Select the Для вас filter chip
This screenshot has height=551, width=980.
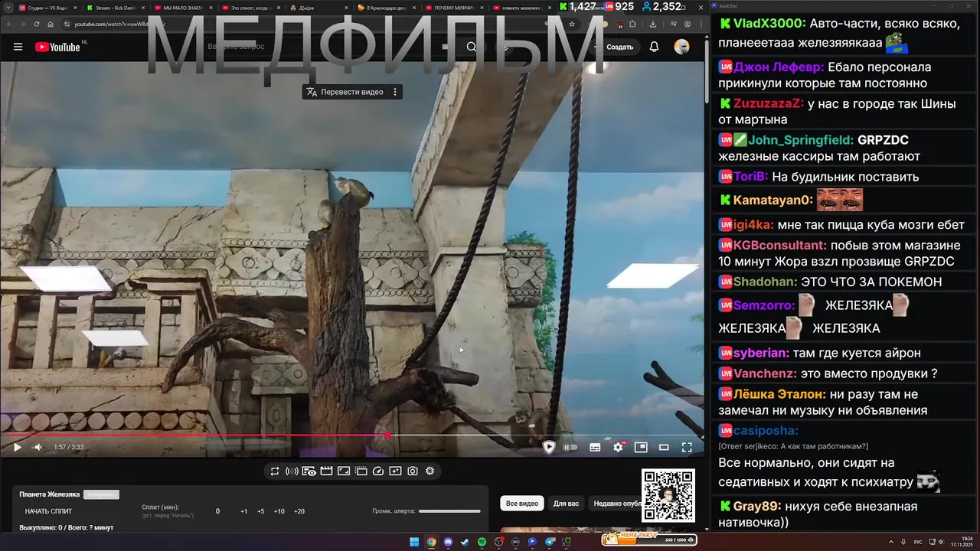point(566,504)
